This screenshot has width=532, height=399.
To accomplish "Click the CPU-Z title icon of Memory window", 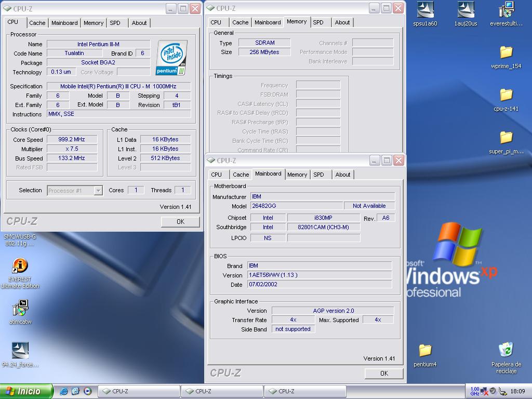I will 210,8.
